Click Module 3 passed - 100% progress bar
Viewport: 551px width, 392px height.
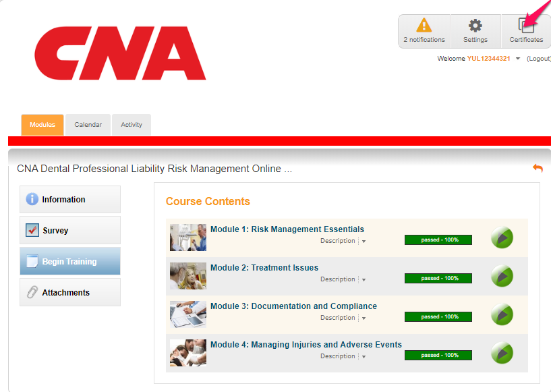(438, 316)
